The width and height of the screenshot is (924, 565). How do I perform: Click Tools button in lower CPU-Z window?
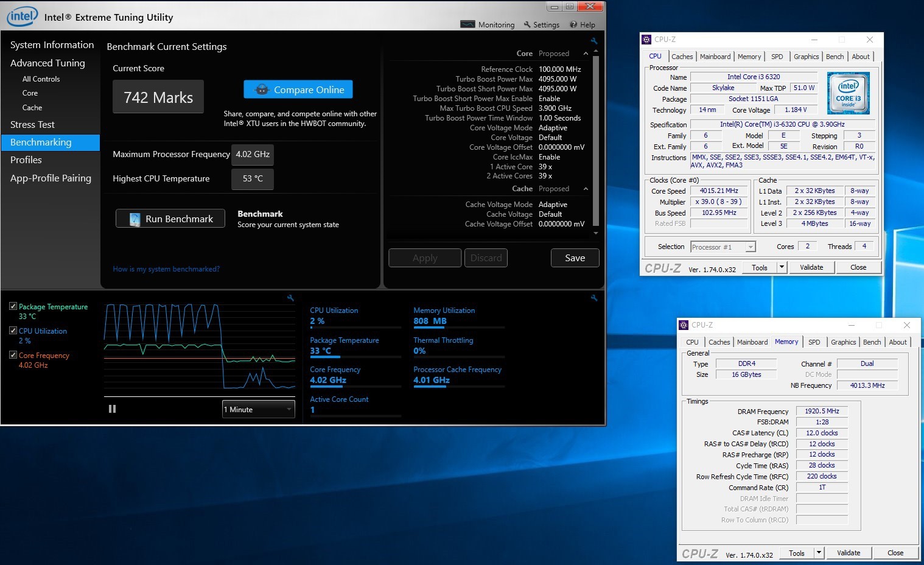coord(797,553)
